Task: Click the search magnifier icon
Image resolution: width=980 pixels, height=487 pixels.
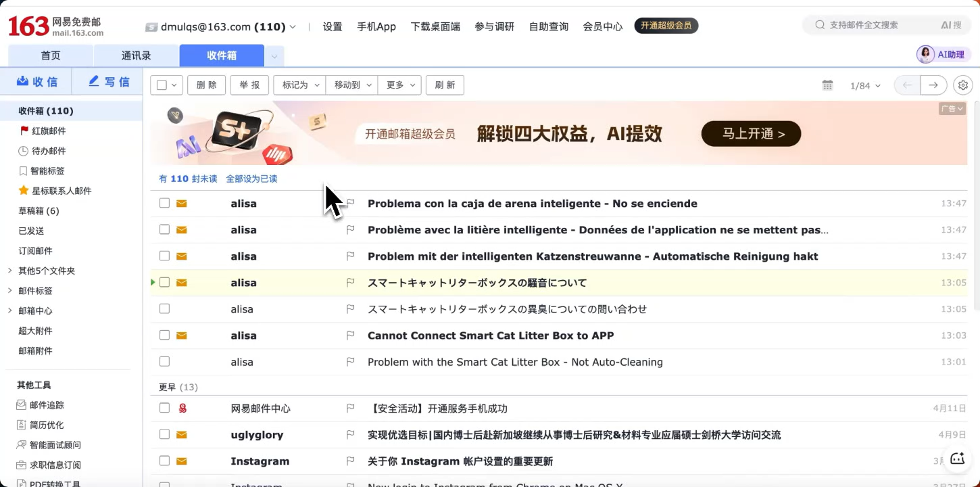Action: tap(820, 25)
